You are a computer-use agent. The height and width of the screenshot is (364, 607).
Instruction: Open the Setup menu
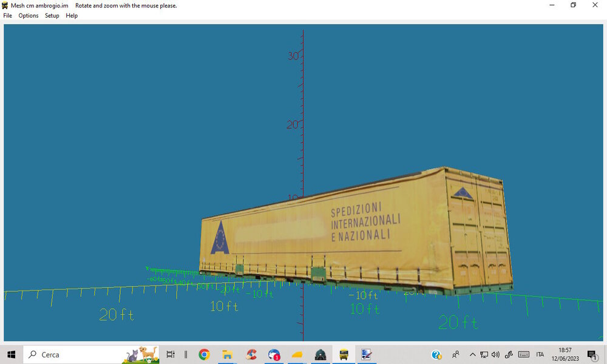(52, 16)
